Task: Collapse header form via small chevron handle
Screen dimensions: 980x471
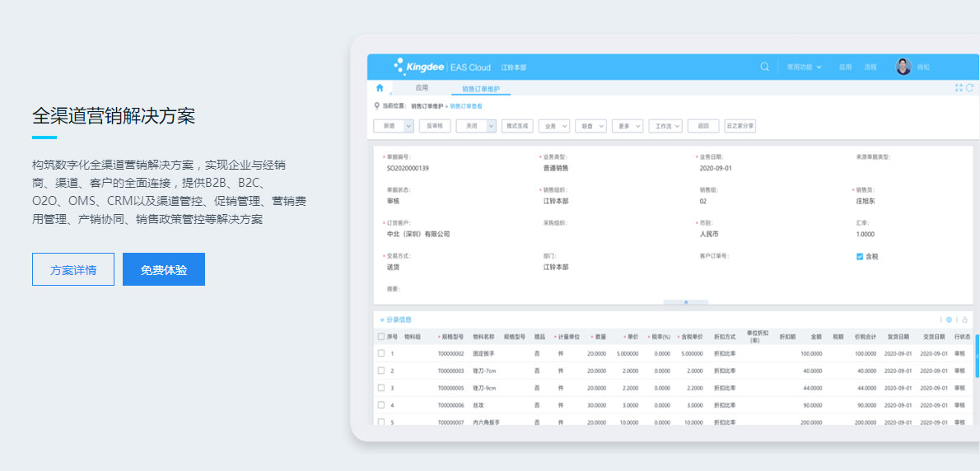Action: [x=686, y=302]
